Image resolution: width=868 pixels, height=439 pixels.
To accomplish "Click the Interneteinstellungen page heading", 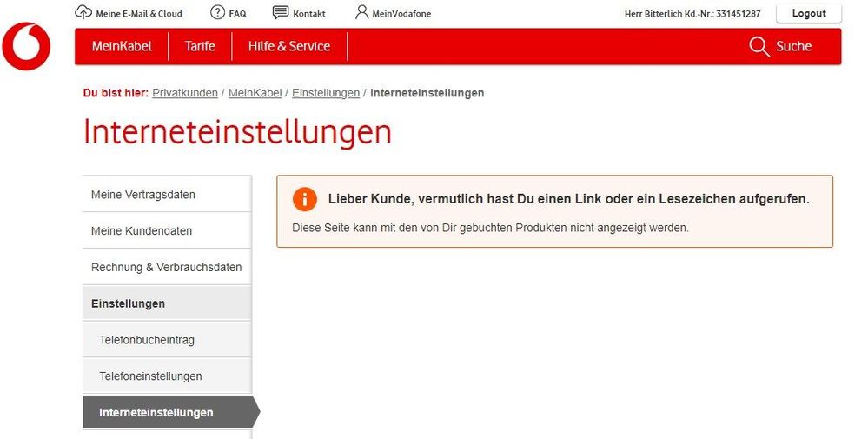I will 237,132.
